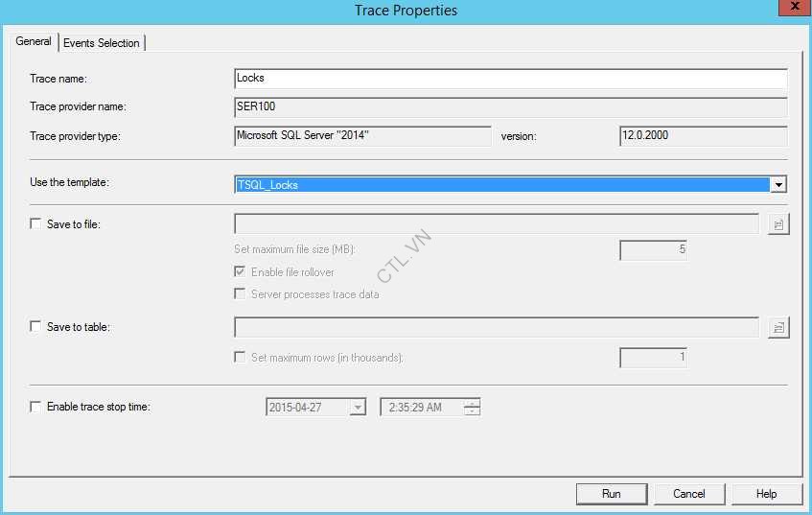Screen dimensions: 812x515
Task: Decrease stop time with the down arrow
Action: (x=472, y=411)
